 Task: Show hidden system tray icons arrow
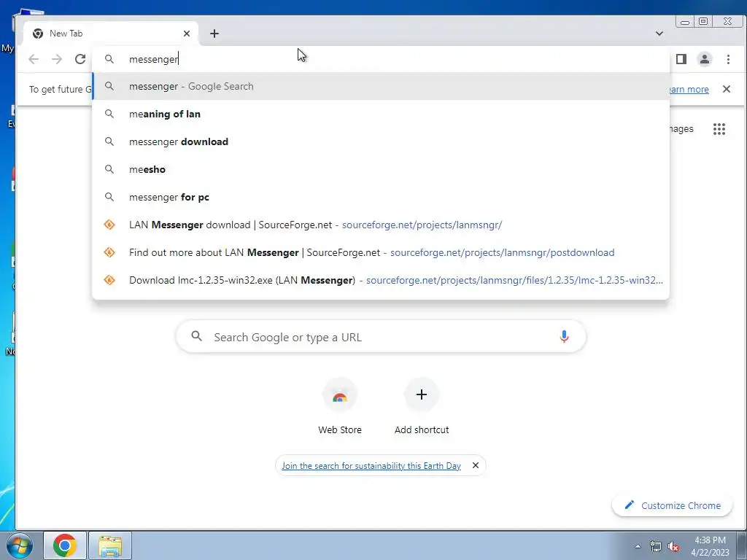pos(638,546)
